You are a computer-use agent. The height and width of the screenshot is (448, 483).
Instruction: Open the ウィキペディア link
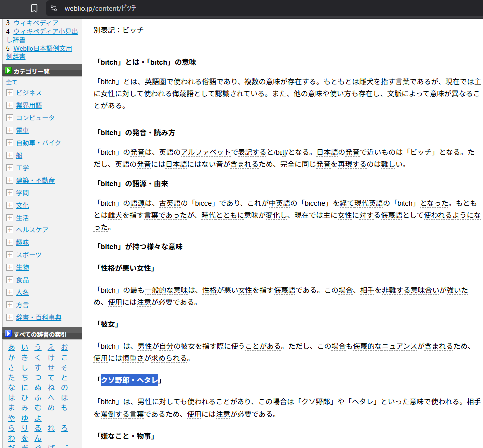pyautogui.click(x=36, y=23)
